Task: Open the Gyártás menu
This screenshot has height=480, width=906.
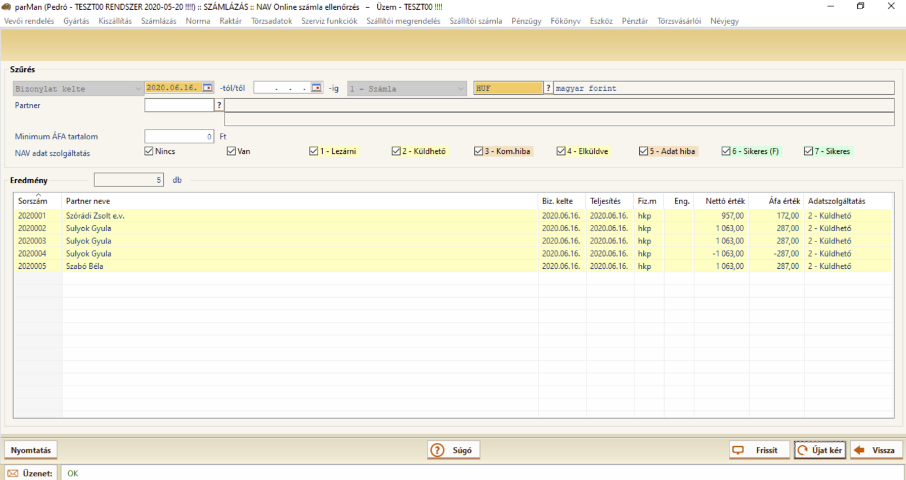Action: click(76, 21)
